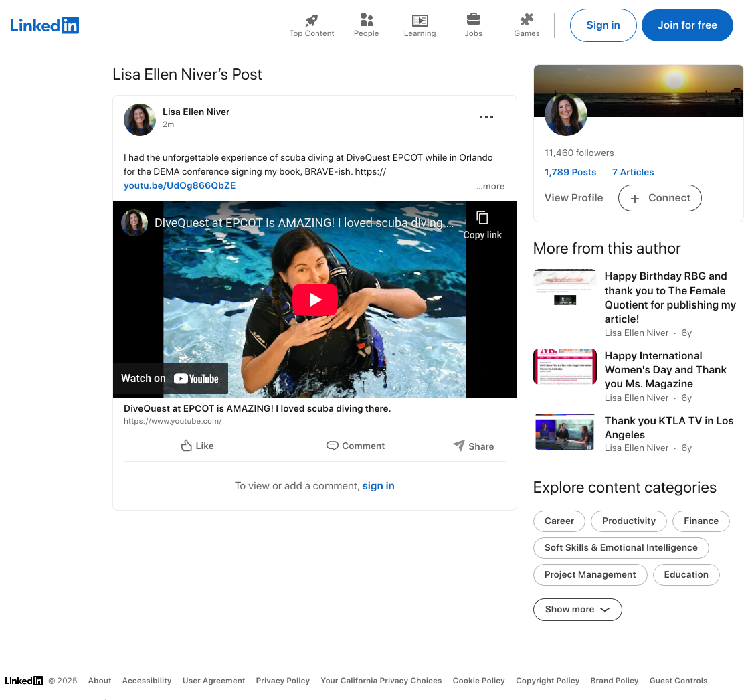
Task: Click Lisa Ellen Niver's post avatar
Action: point(140,120)
